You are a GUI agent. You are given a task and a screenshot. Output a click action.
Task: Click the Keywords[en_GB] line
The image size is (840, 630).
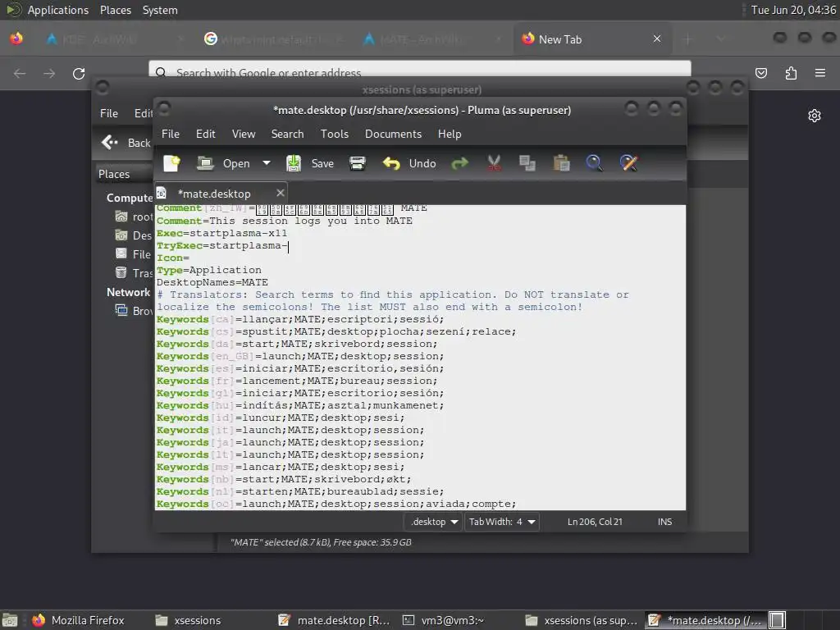(300, 356)
